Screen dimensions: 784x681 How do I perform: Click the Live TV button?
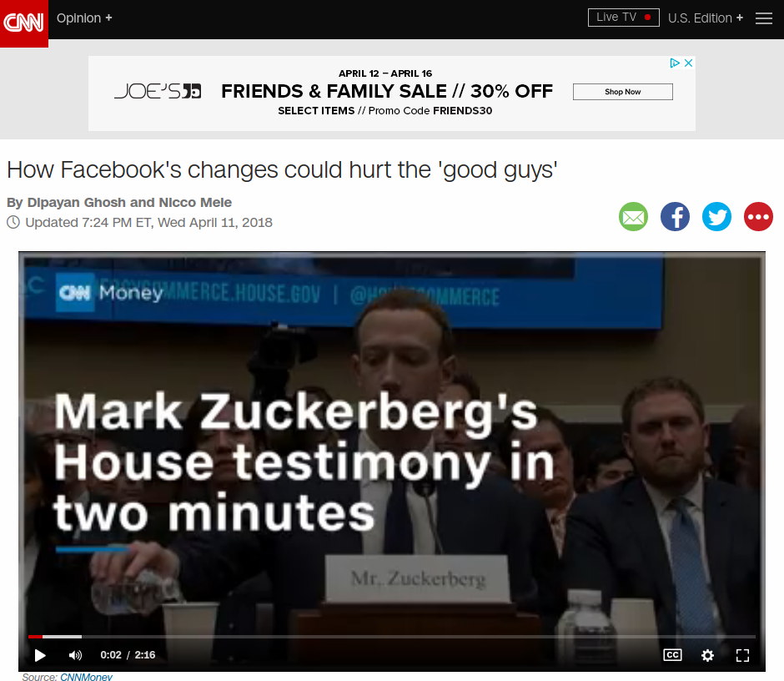pos(624,18)
